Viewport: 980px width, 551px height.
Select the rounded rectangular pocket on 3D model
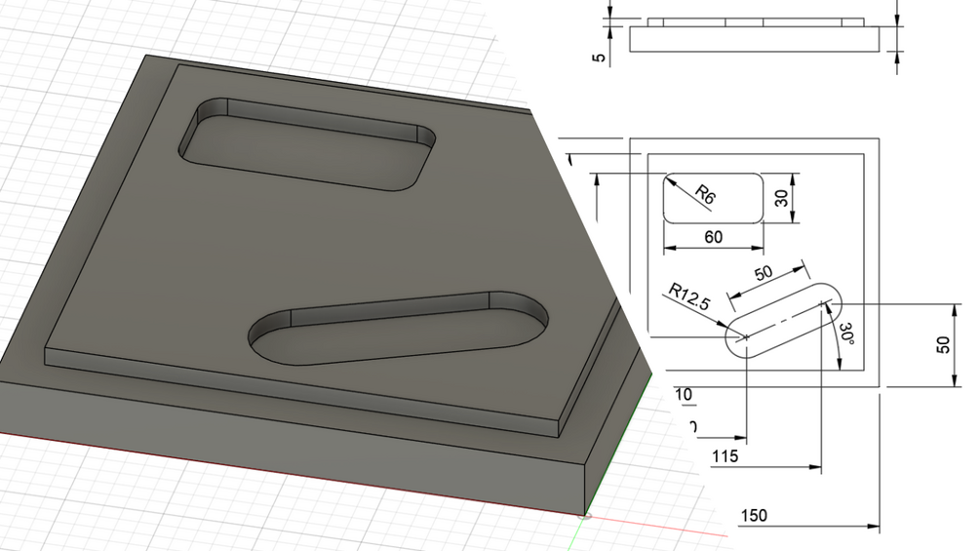[307, 144]
